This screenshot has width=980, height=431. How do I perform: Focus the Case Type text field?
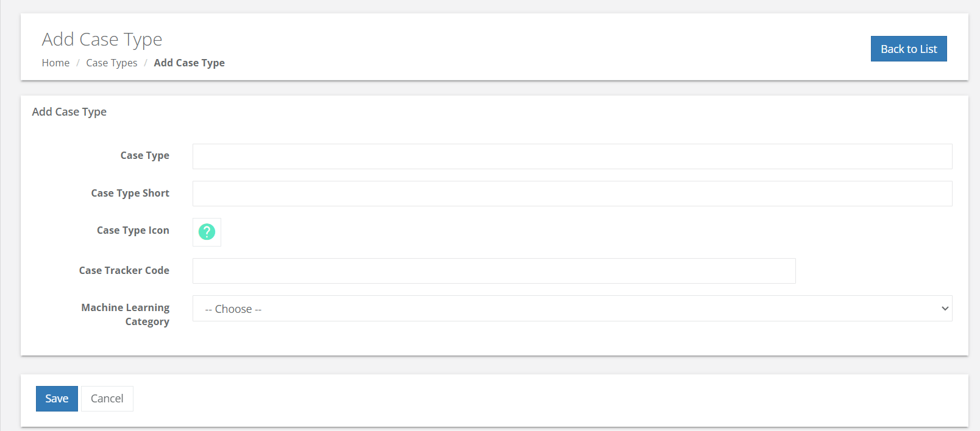pyautogui.click(x=572, y=156)
